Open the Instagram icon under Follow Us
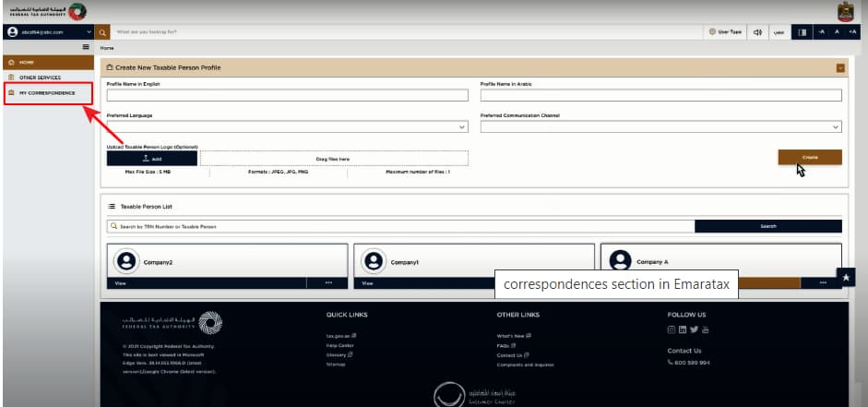 pos(672,329)
